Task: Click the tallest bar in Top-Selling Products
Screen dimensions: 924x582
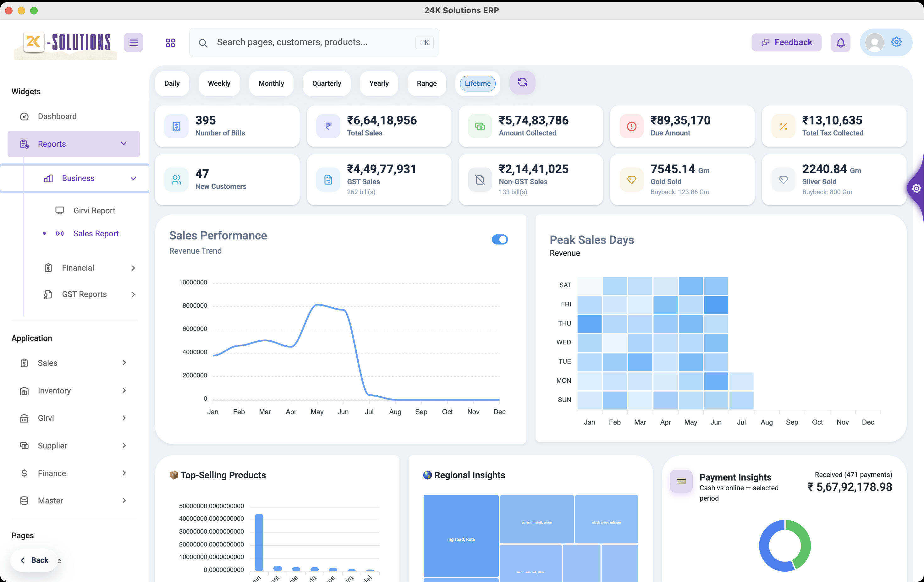Action: point(259,542)
